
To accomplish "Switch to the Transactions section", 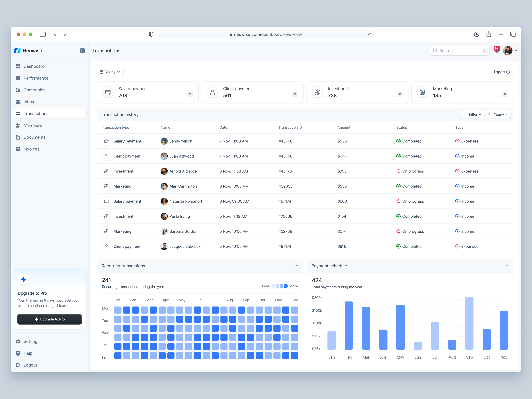I will [36, 113].
